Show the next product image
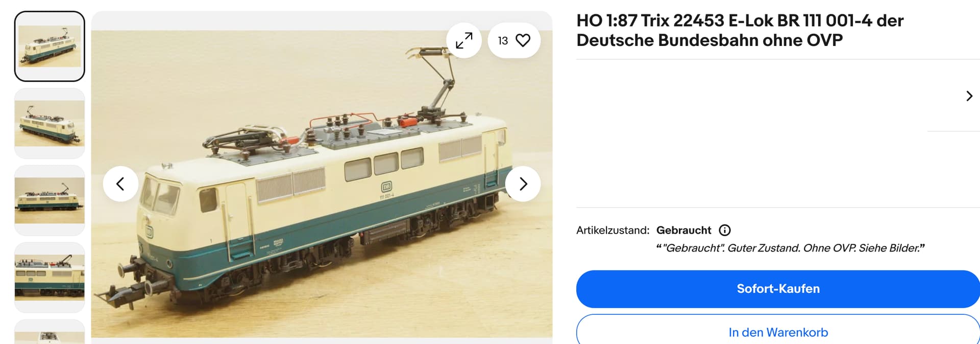Image resolution: width=980 pixels, height=344 pixels. (x=523, y=184)
